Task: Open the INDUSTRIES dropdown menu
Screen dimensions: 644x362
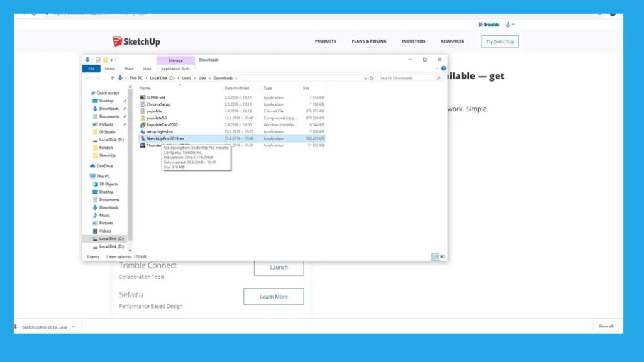Action: (x=414, y=41)
